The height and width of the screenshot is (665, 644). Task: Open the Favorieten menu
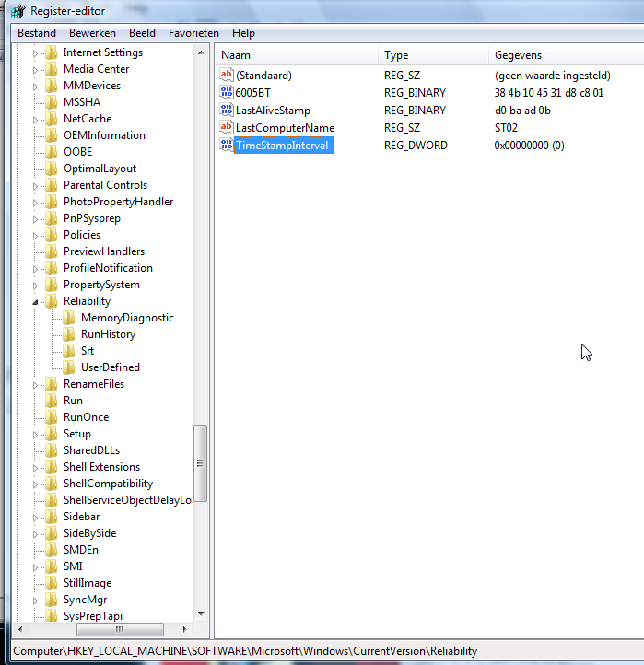tap(193, 33)
